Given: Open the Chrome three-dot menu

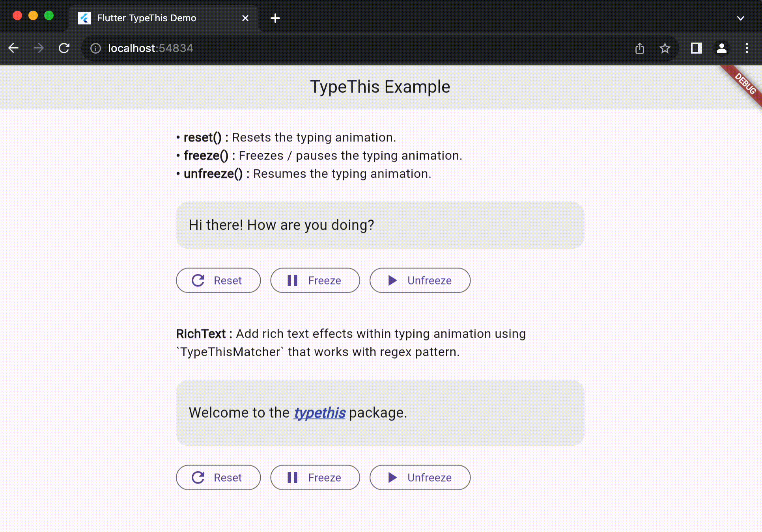Looking at the screenshot, I should [747, 48].
